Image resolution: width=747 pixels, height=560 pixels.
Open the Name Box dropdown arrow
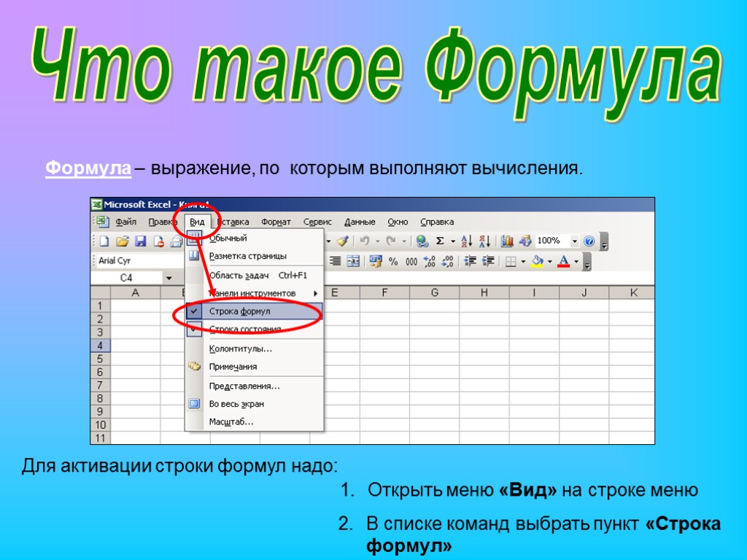(169, 278)
